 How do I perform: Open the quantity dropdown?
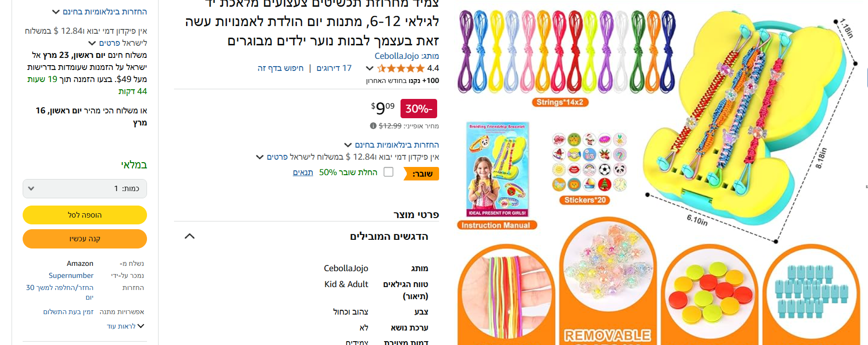(x=85, y=189)
